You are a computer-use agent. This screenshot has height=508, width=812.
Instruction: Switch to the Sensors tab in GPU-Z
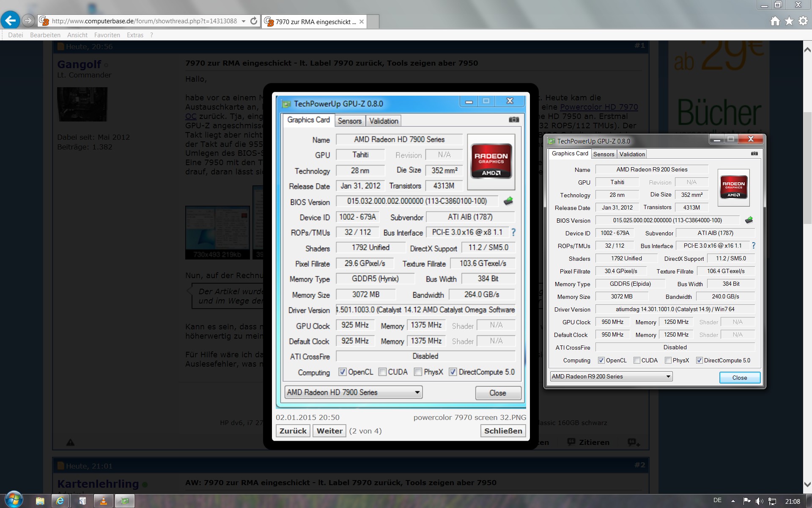(x=604, y=154)
